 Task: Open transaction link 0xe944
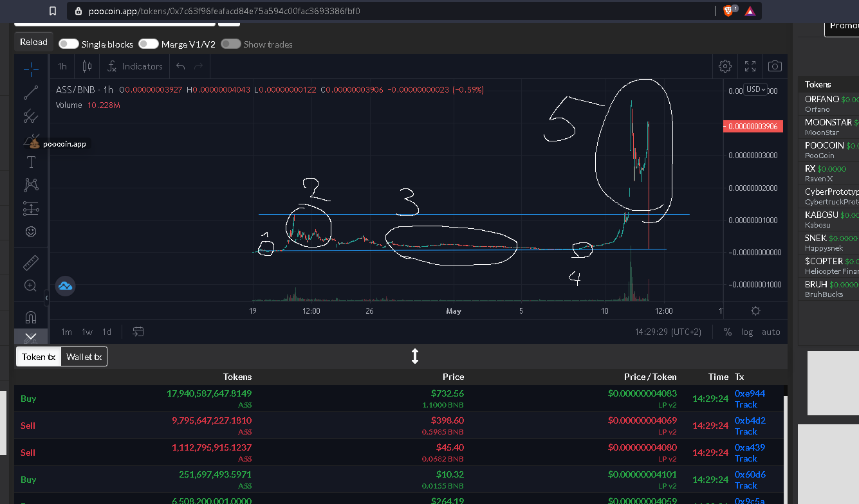tap(750, 393)
